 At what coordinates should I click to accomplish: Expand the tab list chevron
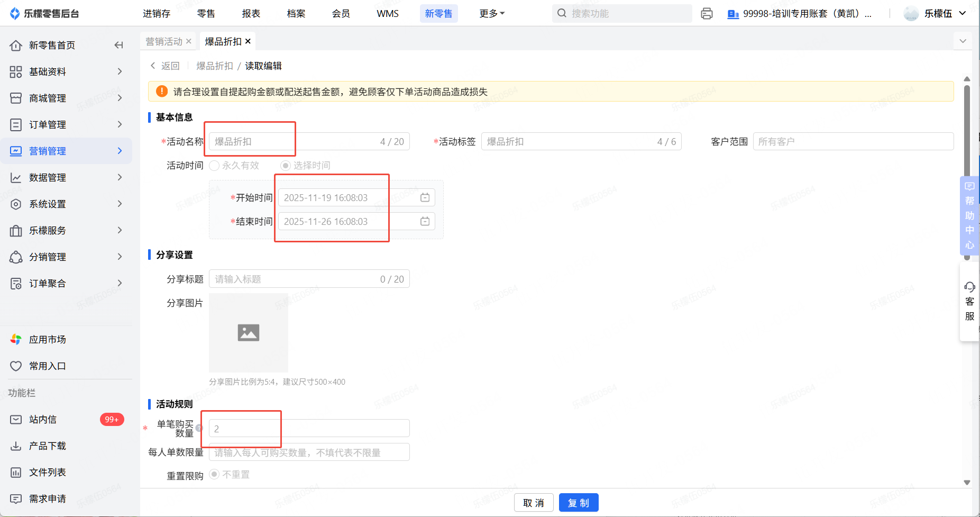pyautogui.click(x=963, y=41)
